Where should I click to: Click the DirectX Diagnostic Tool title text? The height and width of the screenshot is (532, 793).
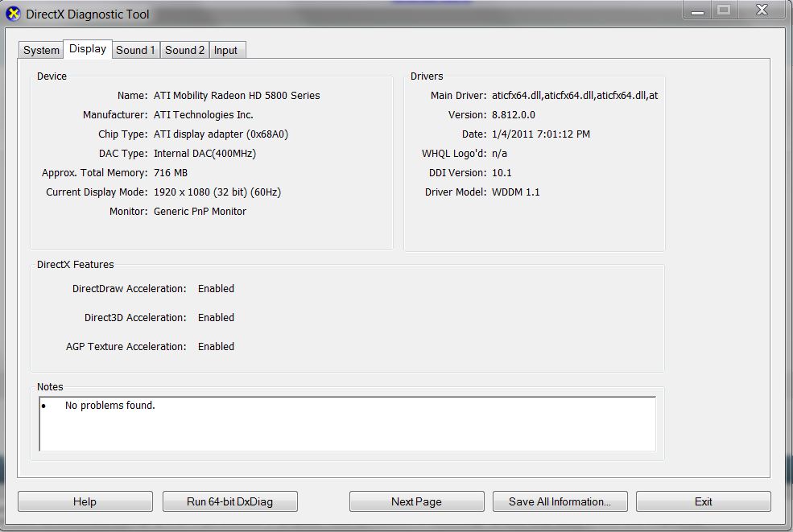88,14
